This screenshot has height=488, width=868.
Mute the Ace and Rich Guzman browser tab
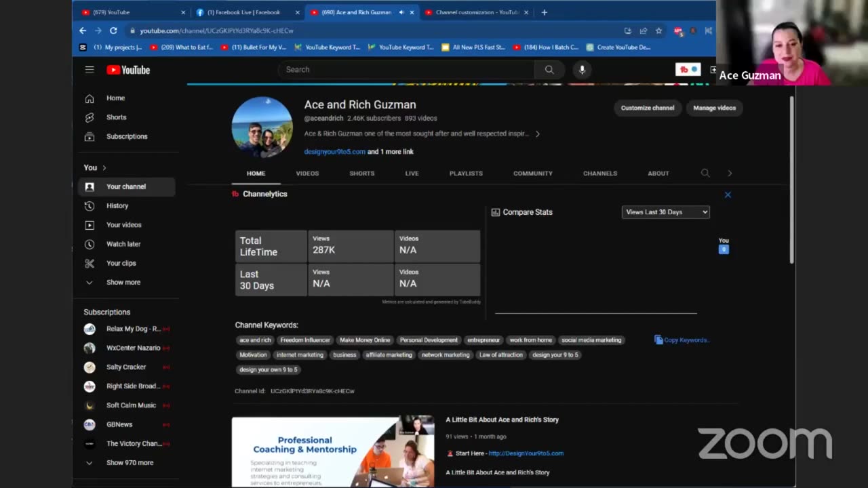(x=401, y=12)
